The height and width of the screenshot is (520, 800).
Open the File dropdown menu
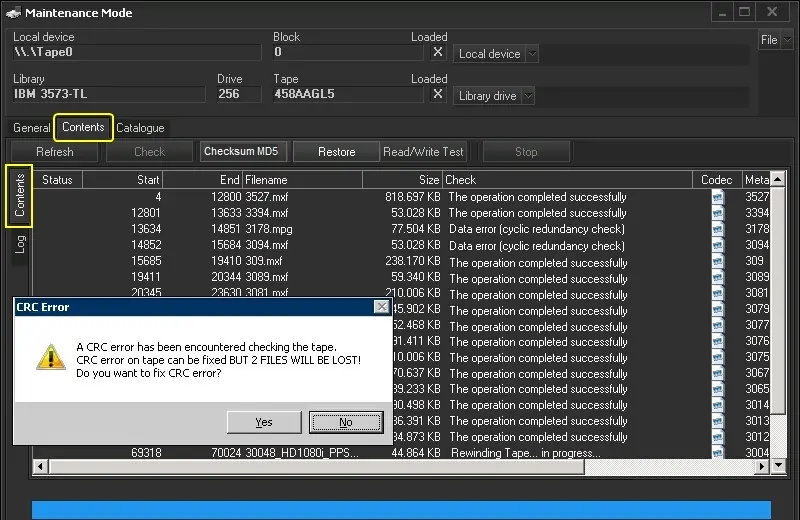[x=772, y=40]
